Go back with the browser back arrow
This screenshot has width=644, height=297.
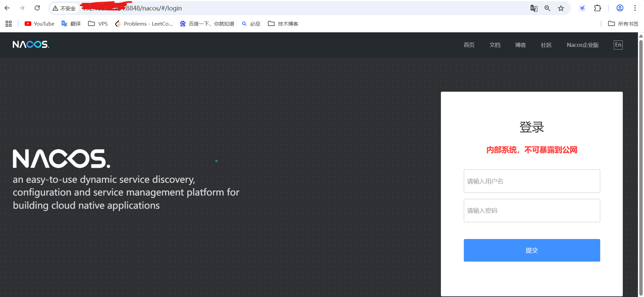coord(7,8)
